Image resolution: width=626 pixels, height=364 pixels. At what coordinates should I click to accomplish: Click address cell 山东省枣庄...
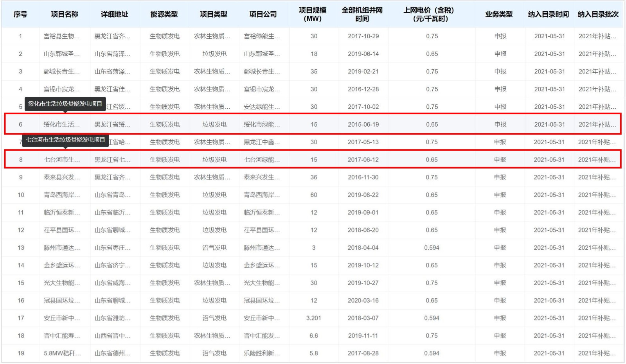112,247
